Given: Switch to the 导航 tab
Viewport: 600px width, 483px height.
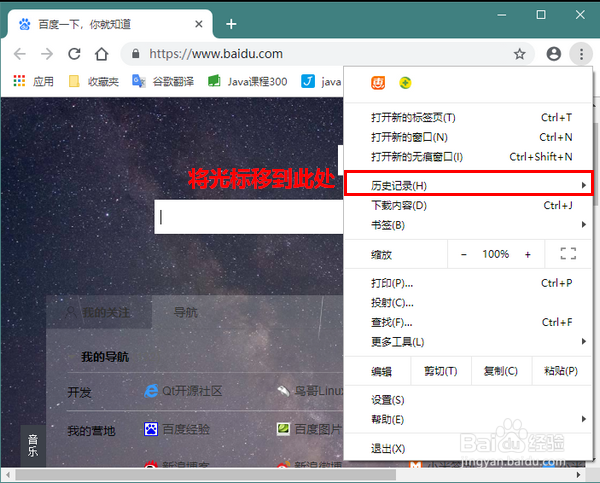Looking at the screenshot, I should 186,312.
